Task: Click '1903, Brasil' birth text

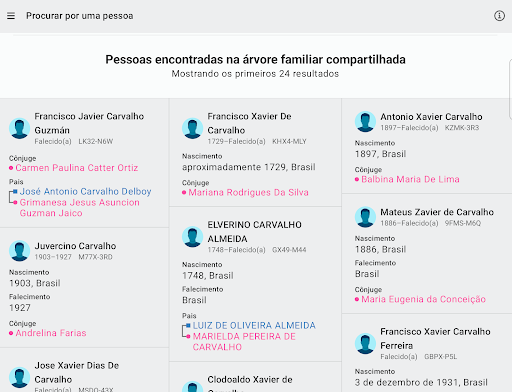Action: tap(35, 283)
